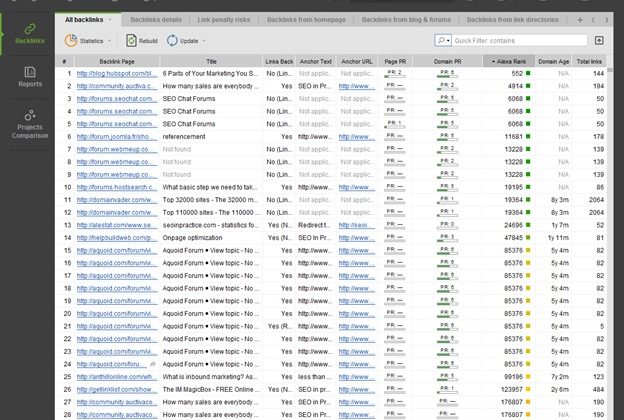This screenshot has width=624, height=420.
Task: Select title 'The IM MagicBox - FREE Online'
Action: 211,389
